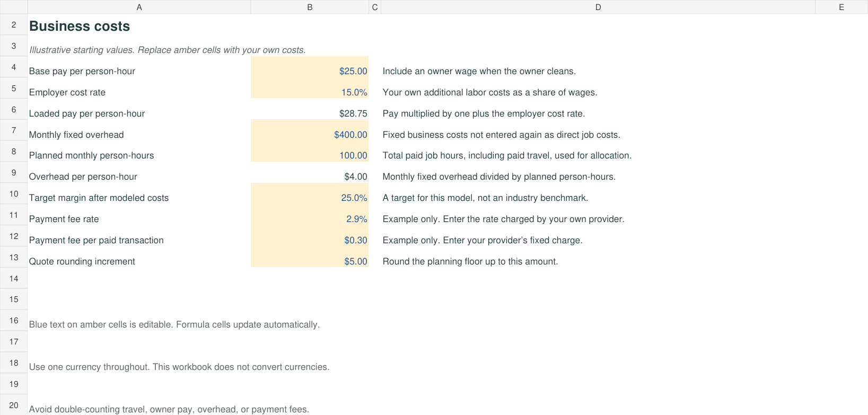Click 'Monthly fixed overhead' label
868x415 pixels.
coord(76,135)
